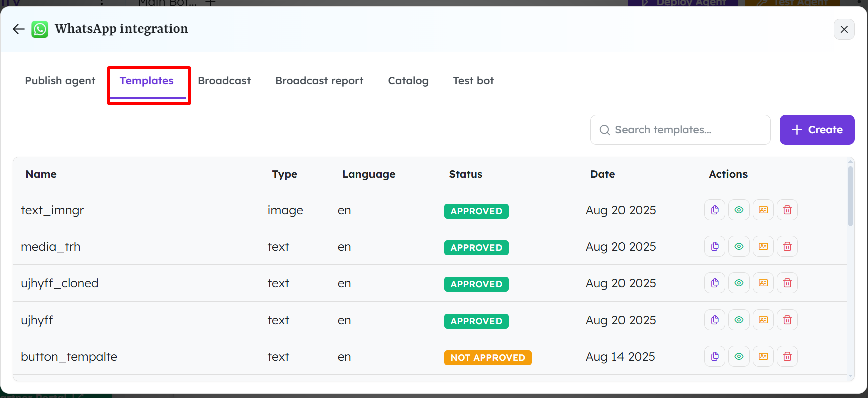Close the WhatsApp integration dialog
The width and height of the screenshot is (868, 398).
tap(844, 29)
